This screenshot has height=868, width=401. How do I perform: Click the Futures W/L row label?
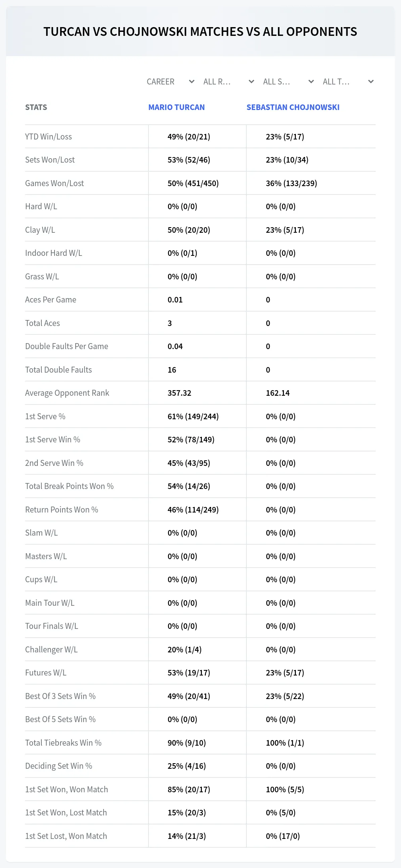click(x=46, y=673)
